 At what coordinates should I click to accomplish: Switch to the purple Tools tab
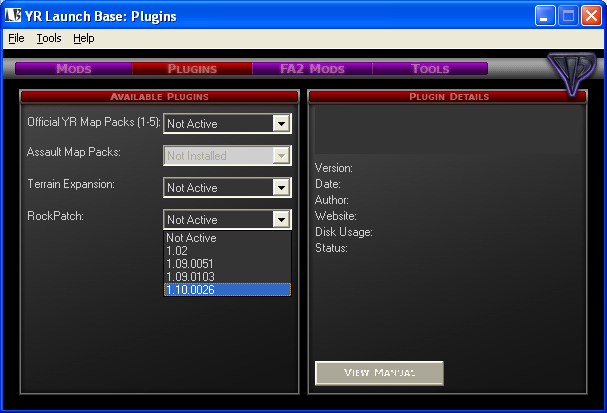pyautogui.click(x=430, y=69)
